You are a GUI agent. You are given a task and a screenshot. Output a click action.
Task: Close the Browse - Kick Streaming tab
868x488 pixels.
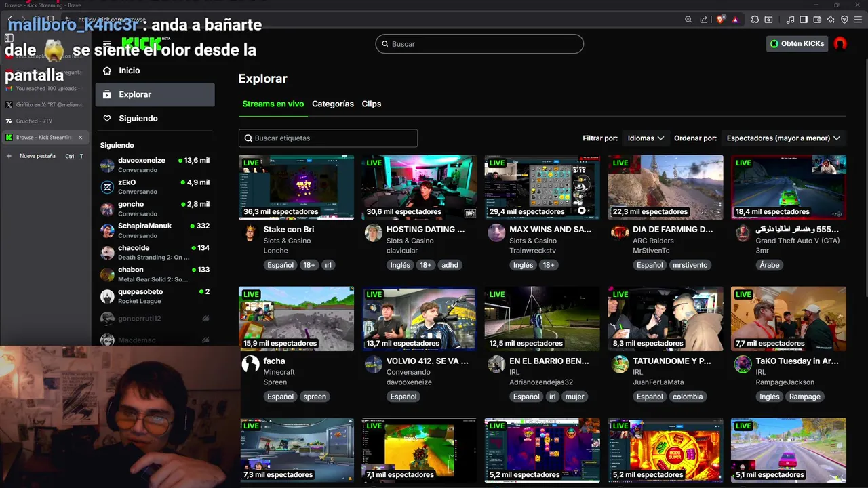[80, 138]
